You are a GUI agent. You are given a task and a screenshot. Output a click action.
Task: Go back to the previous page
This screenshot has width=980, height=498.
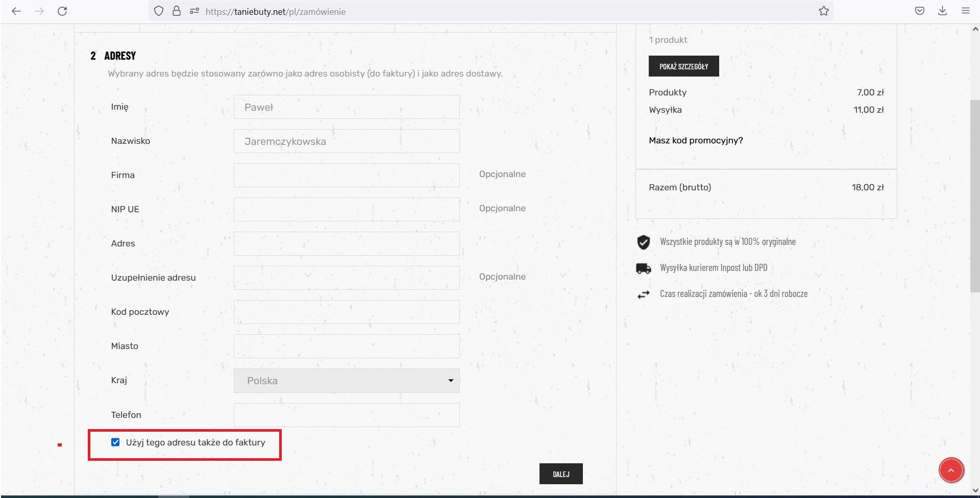[x=16, y=11]
